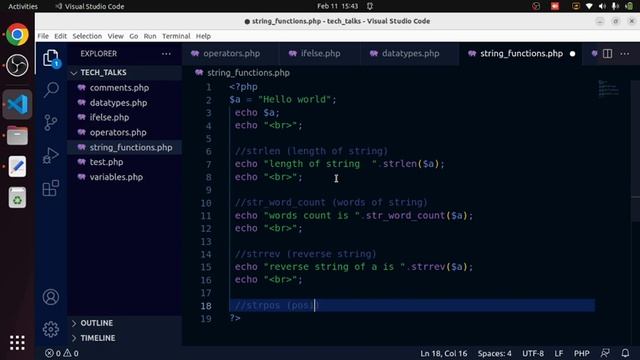
Task: Open operators.php in the explorer
Action: 125,133
